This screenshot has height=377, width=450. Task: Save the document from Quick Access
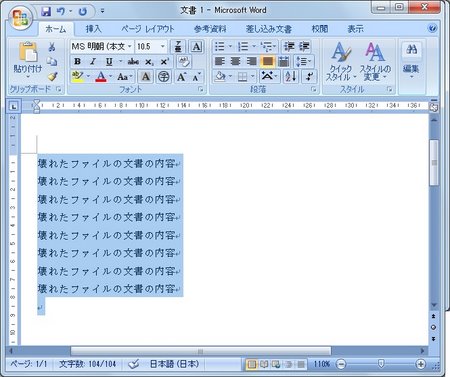46,11
